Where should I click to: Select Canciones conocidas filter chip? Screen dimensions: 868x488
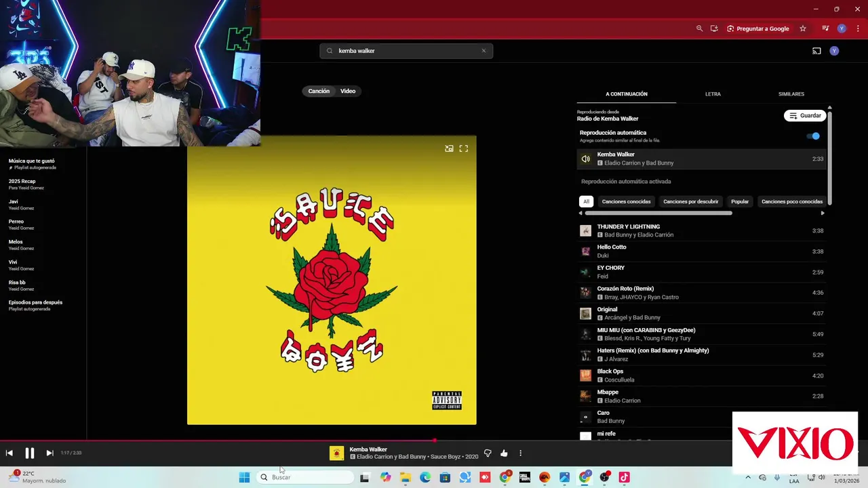click(x=626, y=201)
